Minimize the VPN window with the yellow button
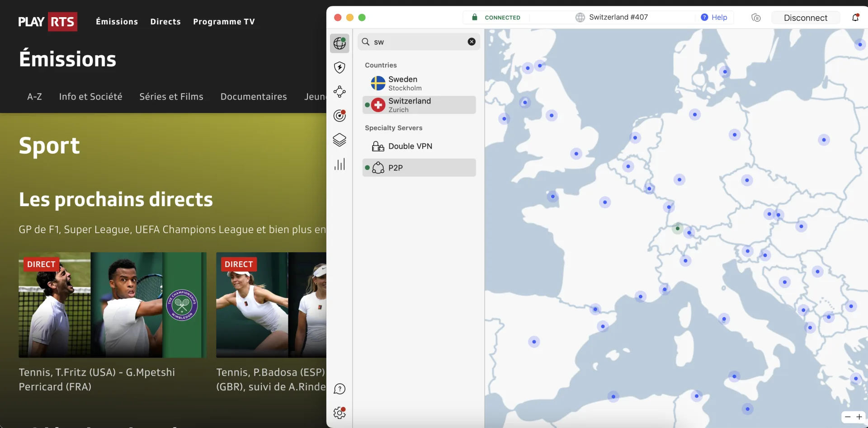Viewport: 868px width, 428px height. [x=349, y=17]
